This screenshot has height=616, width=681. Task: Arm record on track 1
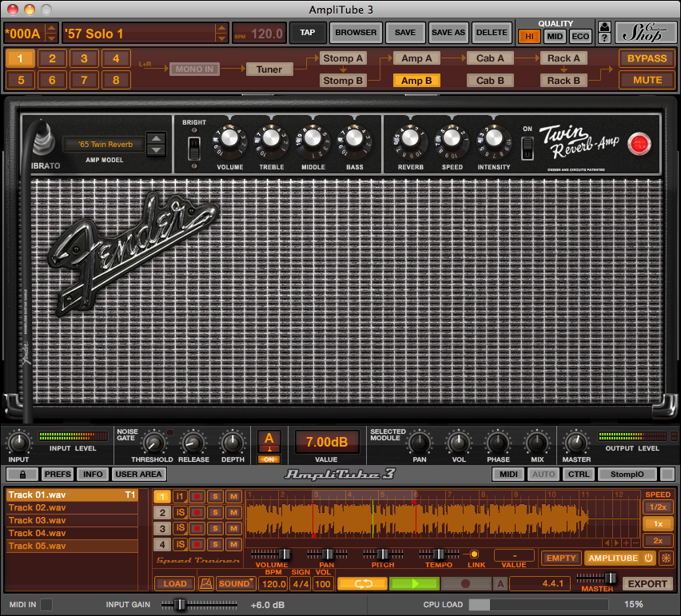click(x=197, y=496)
